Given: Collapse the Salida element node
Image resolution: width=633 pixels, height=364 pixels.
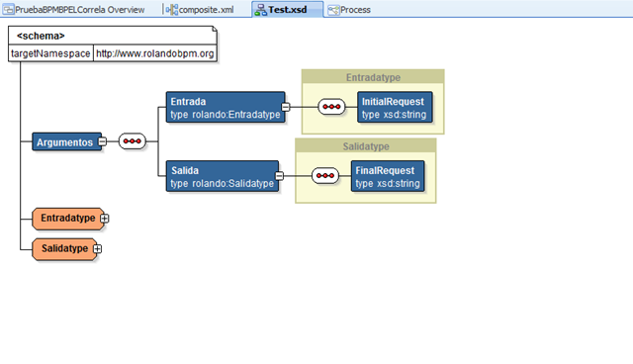Looking at the screenshot, I should point(279,176).
